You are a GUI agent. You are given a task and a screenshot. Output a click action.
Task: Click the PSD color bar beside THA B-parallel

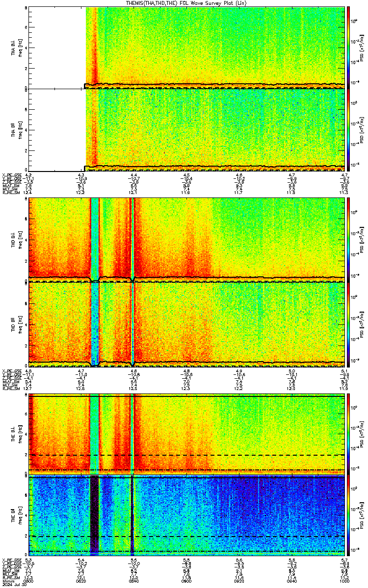tap(348, 129)
